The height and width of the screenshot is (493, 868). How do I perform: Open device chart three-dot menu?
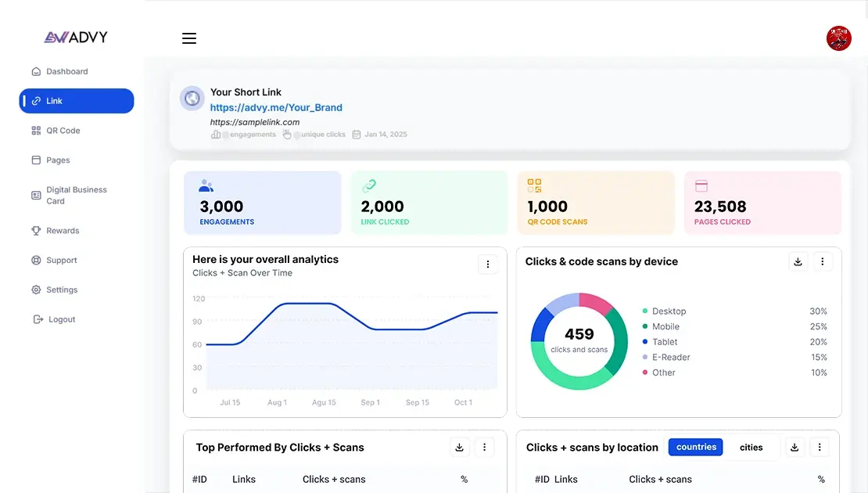822,261
